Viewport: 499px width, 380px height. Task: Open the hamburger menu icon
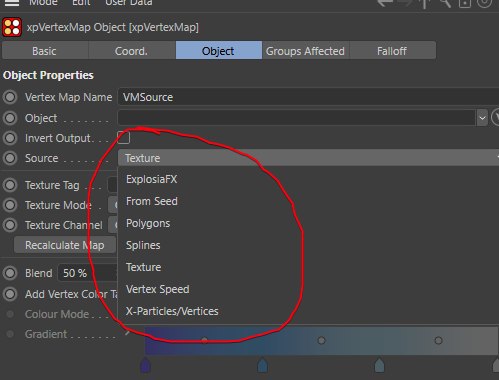[x=12, y=3]
